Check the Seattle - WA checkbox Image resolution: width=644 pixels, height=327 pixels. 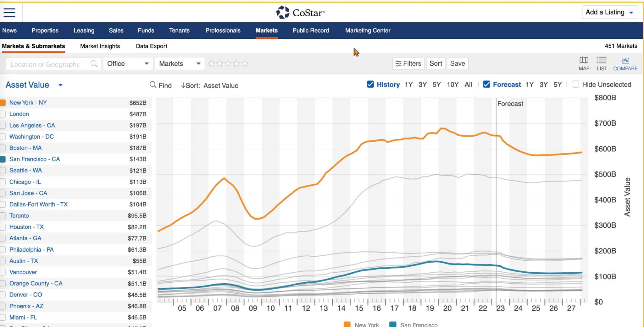pyautogui.click(x=3, y=171)
